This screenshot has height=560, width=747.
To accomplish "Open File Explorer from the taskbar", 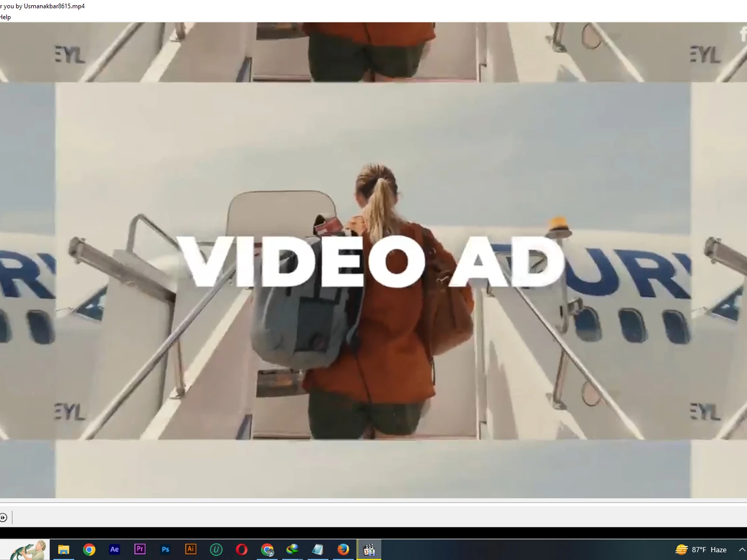I will click(x=64, y=550).
